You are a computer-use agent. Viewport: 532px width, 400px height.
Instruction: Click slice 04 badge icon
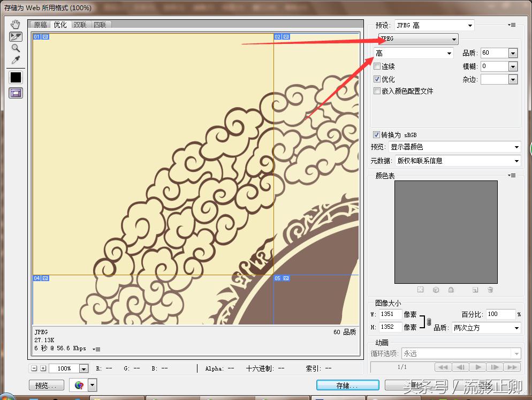[45, 278]
